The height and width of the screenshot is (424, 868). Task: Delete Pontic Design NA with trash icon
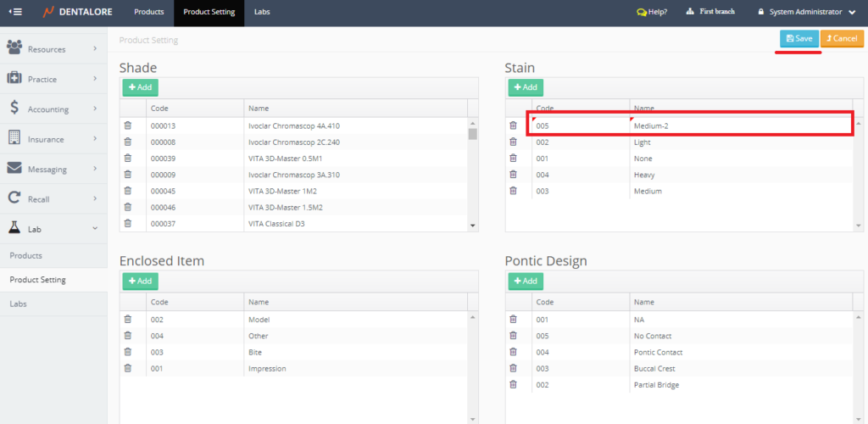(513, 320)
